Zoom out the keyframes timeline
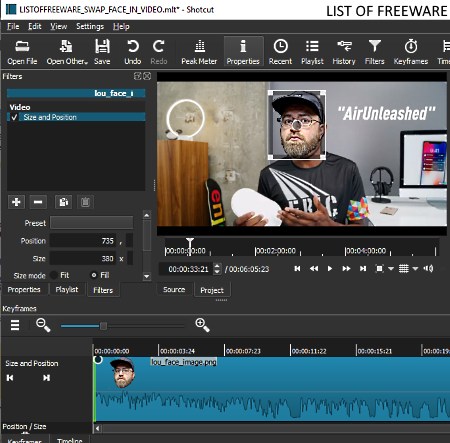The width and height of the screenshot is (450, 443). click(43, 325)
